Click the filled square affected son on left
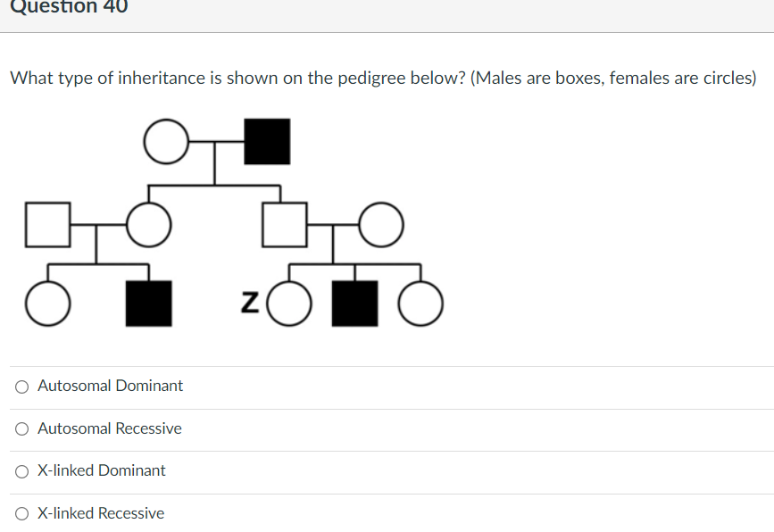The width and height of the screenshot is (774, 532). coord(148,303)
